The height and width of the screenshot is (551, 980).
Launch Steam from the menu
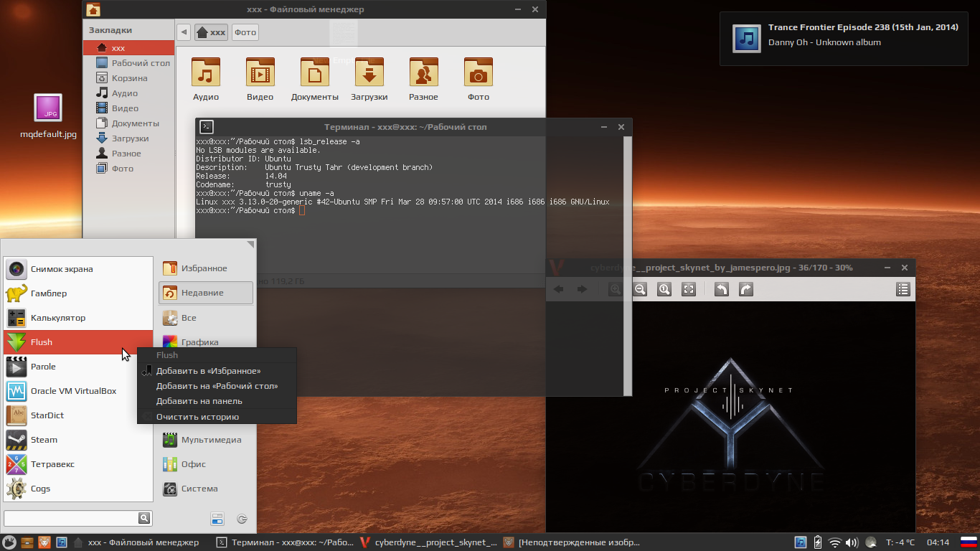click(x=78, y=440)
